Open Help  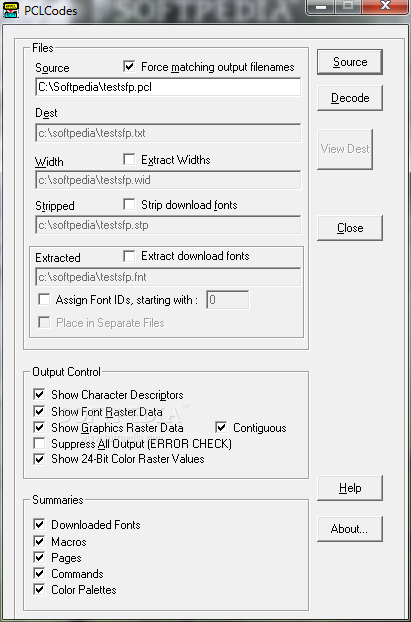point(350,488)
